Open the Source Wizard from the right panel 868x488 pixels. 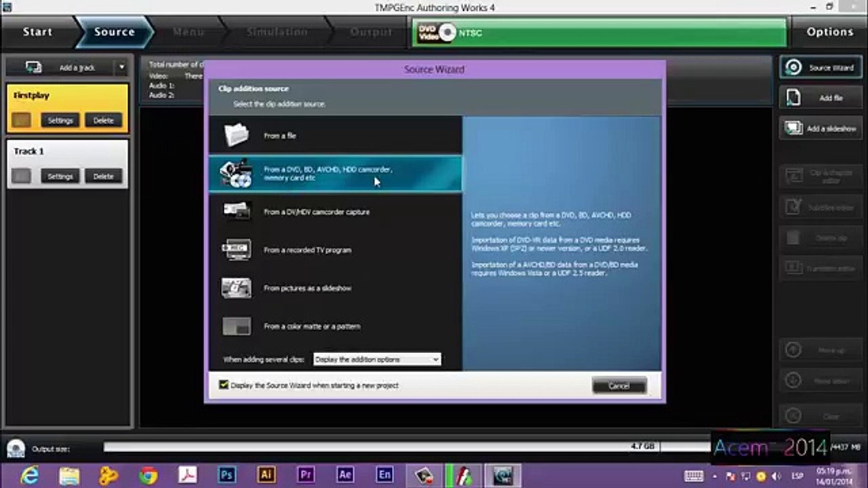point(821,68)
